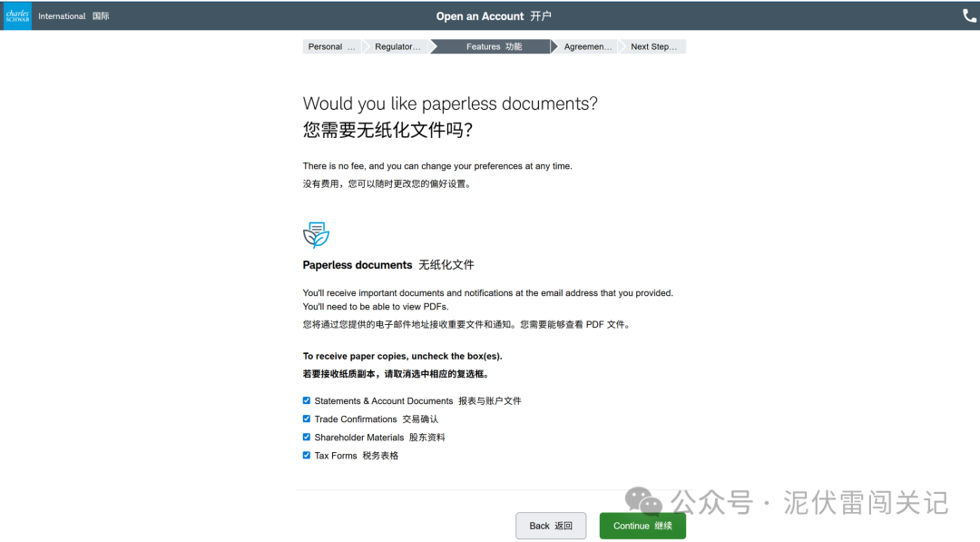Click the Continue 继续 button

coord(642,525)
